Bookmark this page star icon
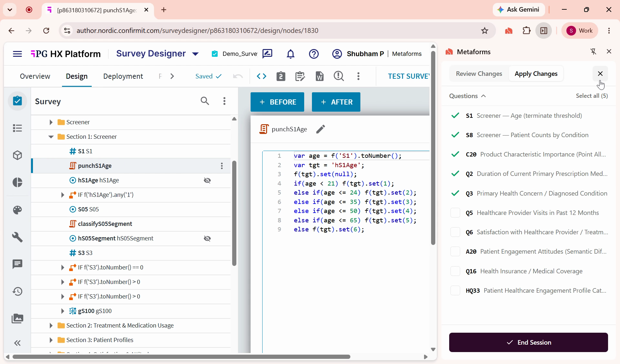 pyautogui.click(x=484, y=31)
